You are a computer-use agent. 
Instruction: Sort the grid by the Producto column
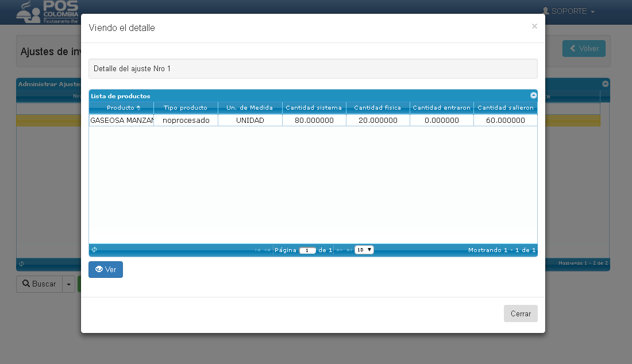click(x=121, y=107)
